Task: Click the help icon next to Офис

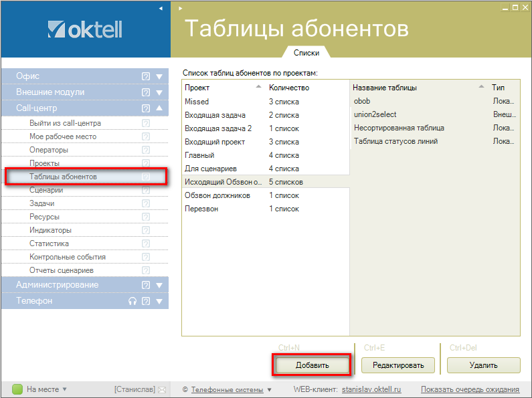Action: tap(146, 76)
